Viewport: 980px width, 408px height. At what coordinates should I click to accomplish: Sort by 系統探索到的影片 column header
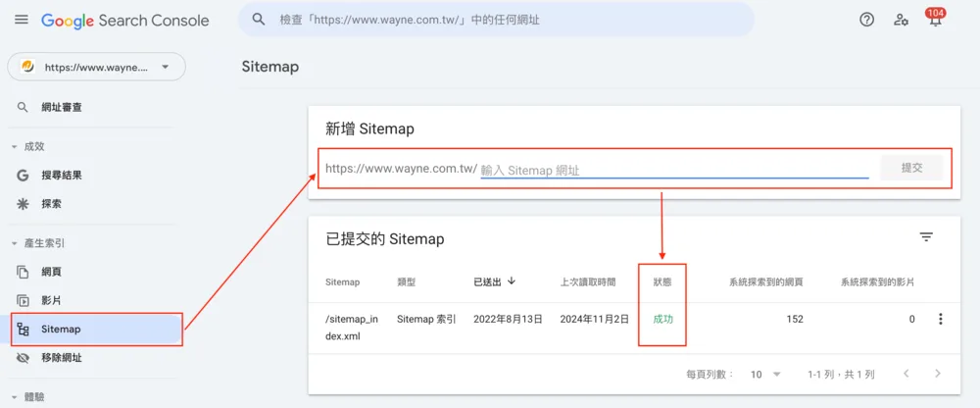click(x=877, y=282)
